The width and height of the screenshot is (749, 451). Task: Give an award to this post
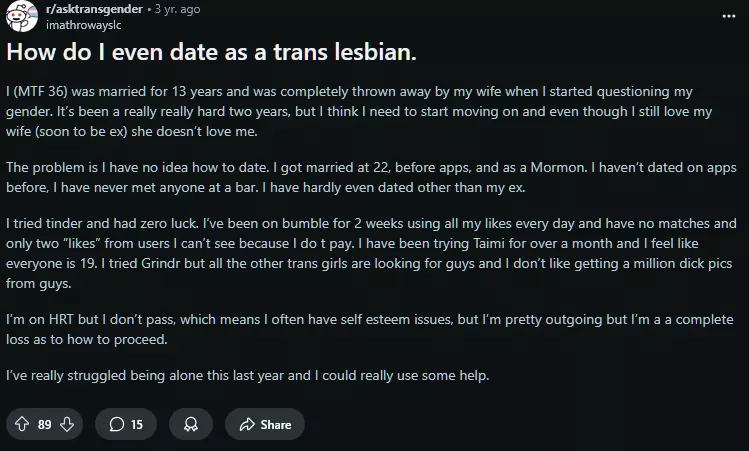(189, 424)
